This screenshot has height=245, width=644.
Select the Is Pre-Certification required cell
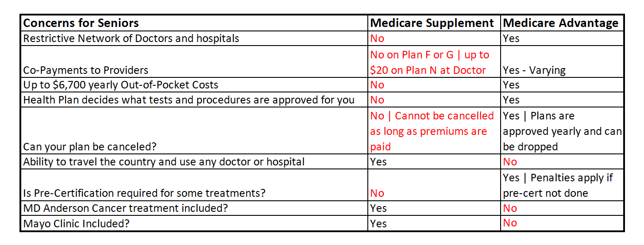point(194,185)
